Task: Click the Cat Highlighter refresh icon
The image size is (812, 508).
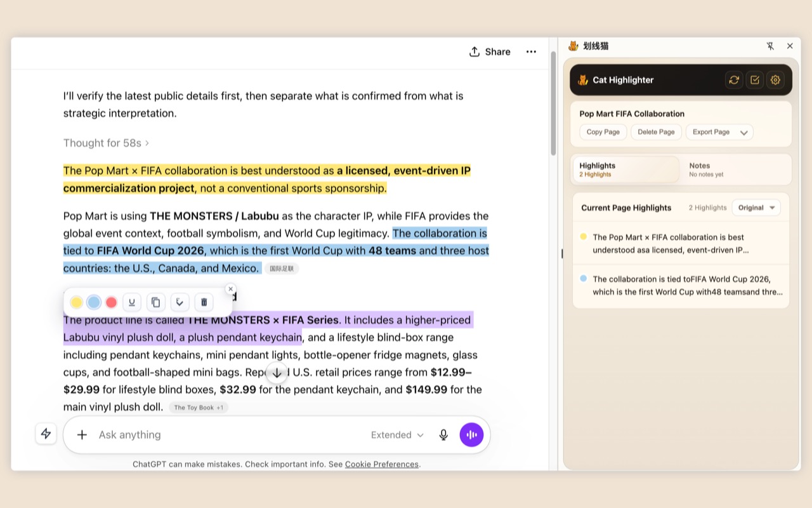Action: pyautogui.click(x=734, y=80)
